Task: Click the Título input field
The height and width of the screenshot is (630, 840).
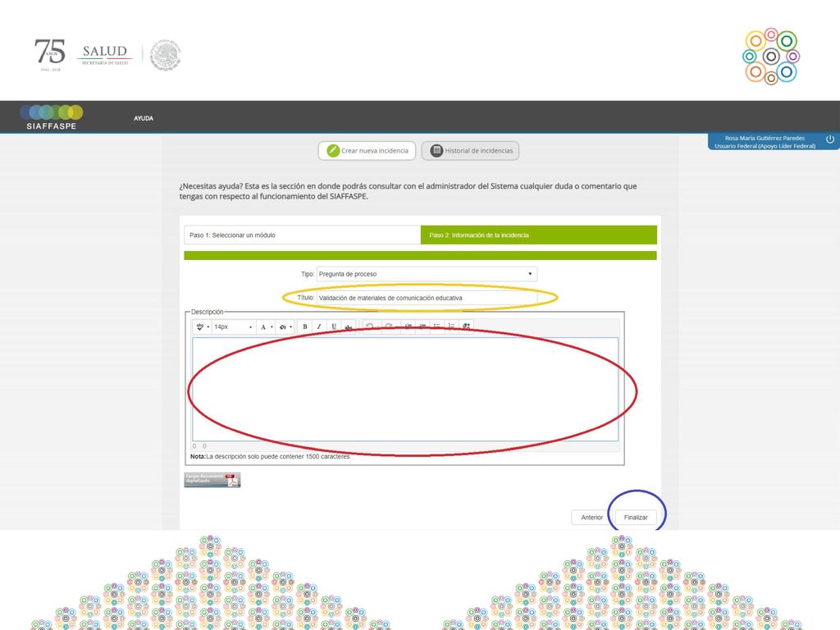Action: (x=427, y=298)
